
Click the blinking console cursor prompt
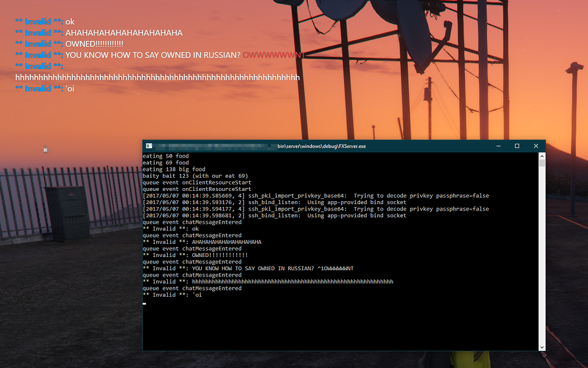coord(145,302)
